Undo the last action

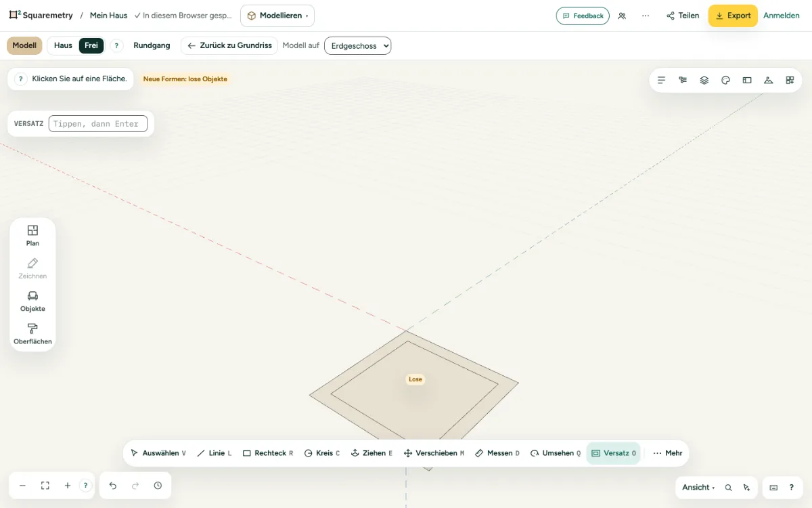click(113, 486)
